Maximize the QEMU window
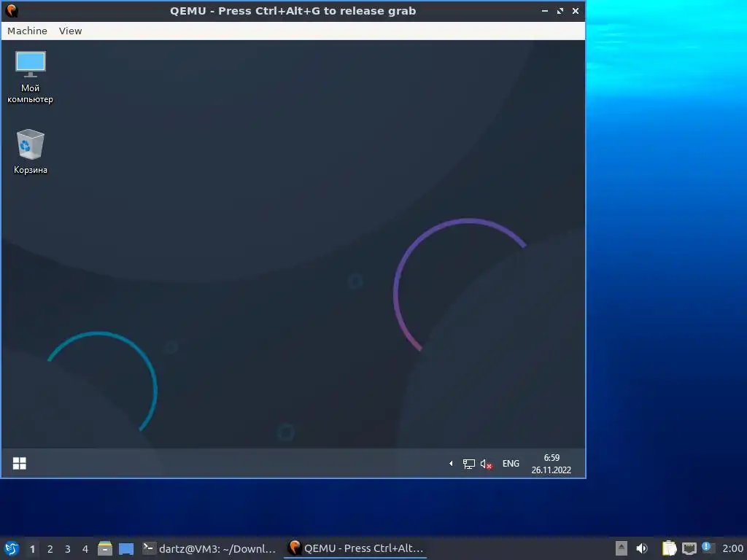The width and height of the screenshot is (747, 560). (560, 11)
